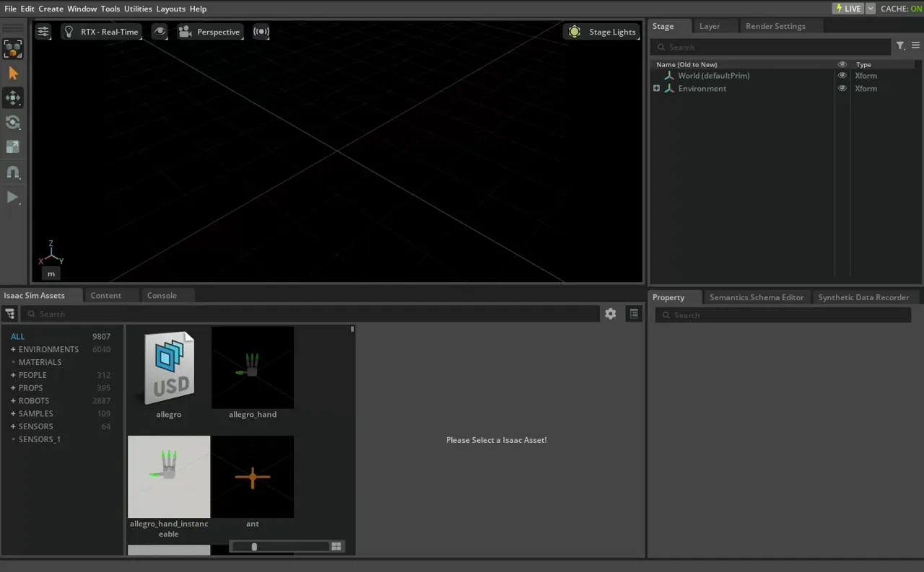Activate the Scale tool in left toolbar
924x572 pixels.
[x=13, y=147]
